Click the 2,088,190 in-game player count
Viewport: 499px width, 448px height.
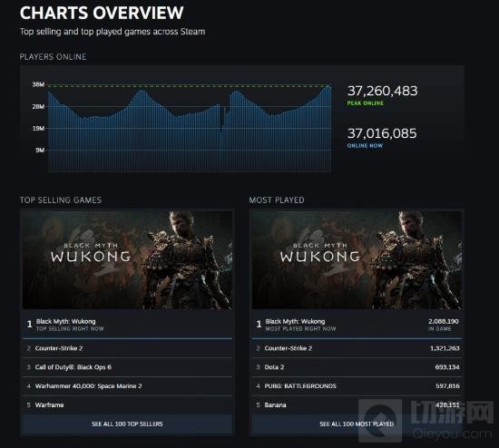[x=444, y=321]
